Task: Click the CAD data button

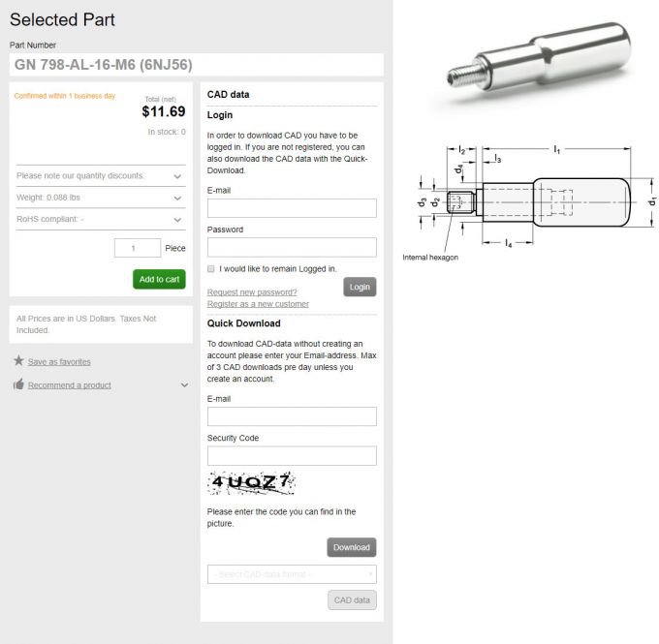Action: click(x=352, y=600)
